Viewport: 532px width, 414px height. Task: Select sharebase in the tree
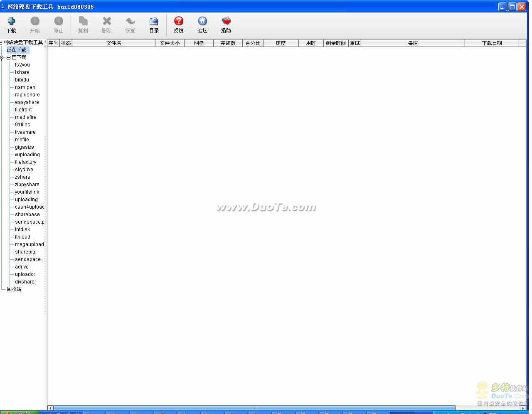(x=27, y=214)
